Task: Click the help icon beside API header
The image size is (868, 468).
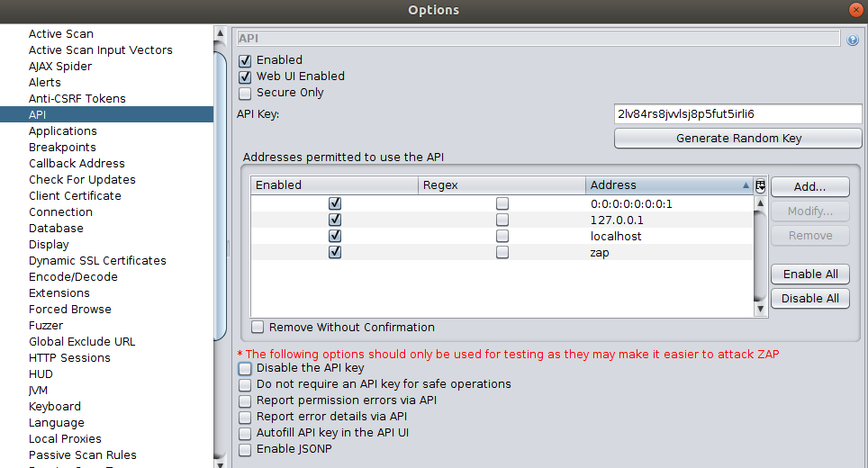Action: coord(853,40)
